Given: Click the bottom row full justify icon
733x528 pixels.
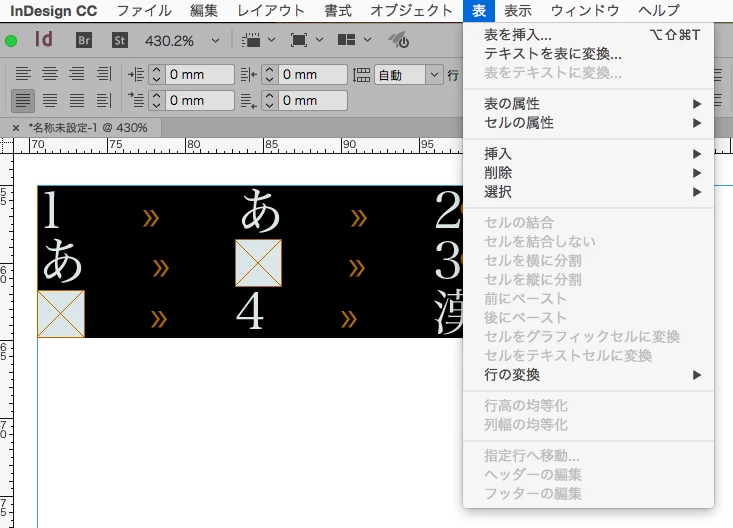Looking at the screenshot, I should tap(104, 101).
